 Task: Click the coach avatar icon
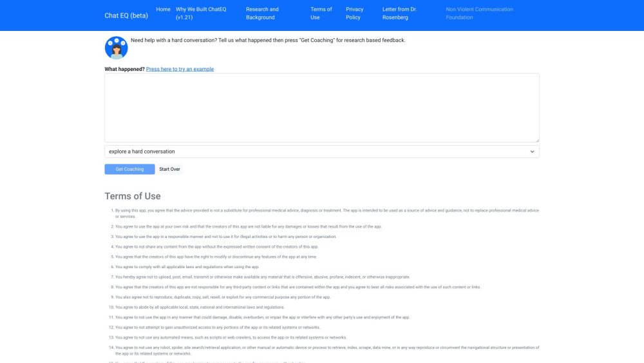pyautogui.click(x=116, y=48)
